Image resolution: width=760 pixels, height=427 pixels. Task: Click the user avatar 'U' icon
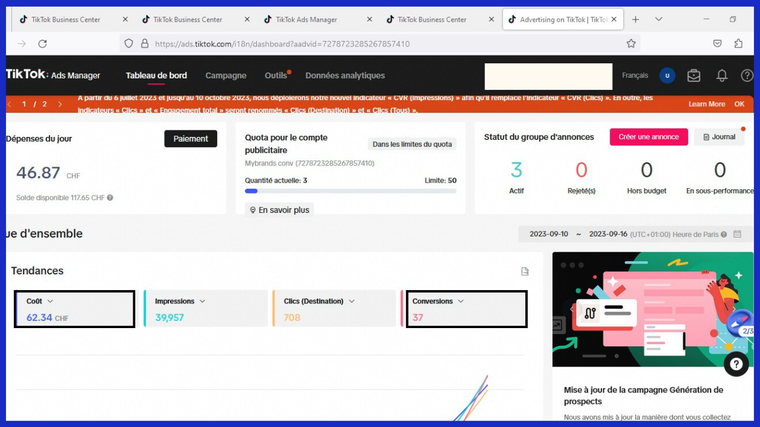pos(667,76)
